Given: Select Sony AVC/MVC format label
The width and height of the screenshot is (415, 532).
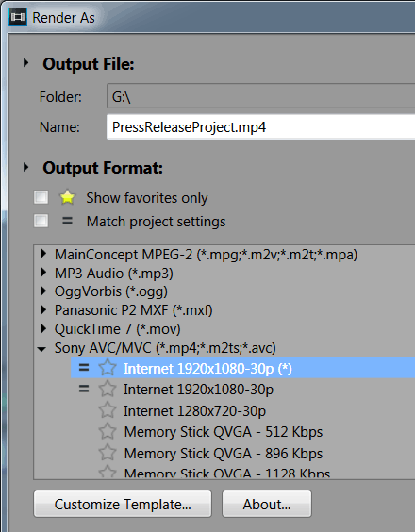Looking at the screenshot, I should (x=165, y=348).
